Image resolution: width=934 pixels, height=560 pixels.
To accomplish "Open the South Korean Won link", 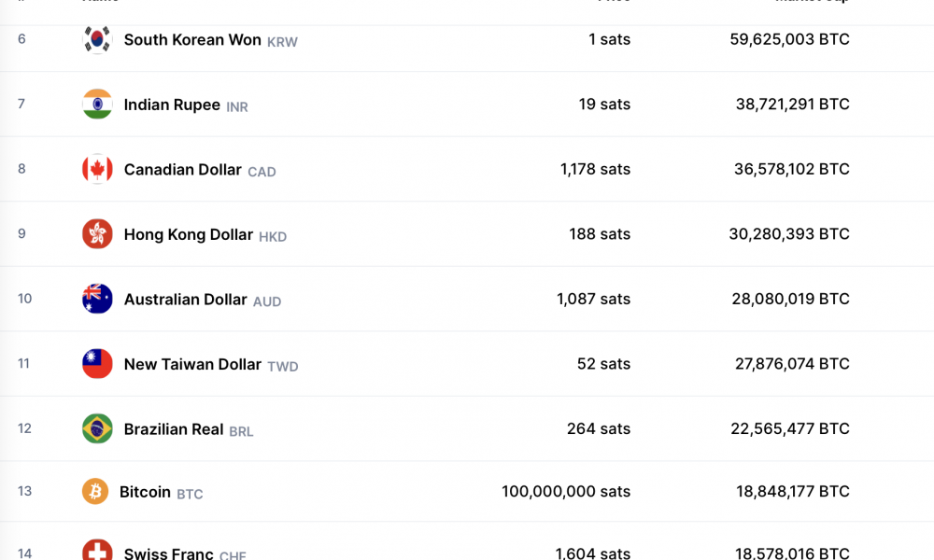I will 192,40.
